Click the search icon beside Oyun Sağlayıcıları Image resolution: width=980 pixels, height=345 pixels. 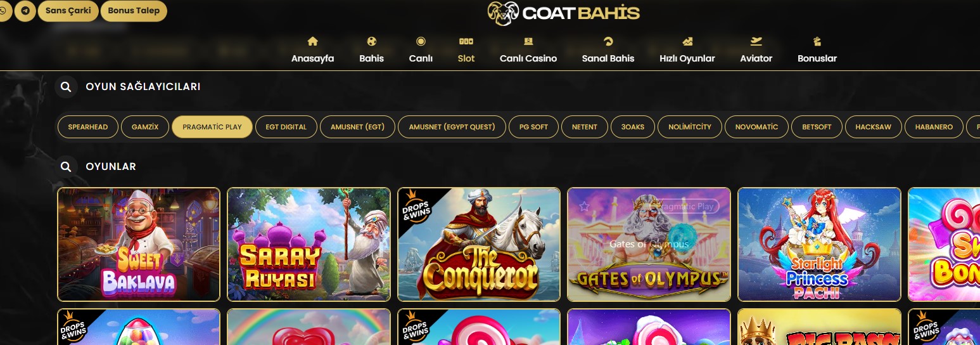click(66, 86)
